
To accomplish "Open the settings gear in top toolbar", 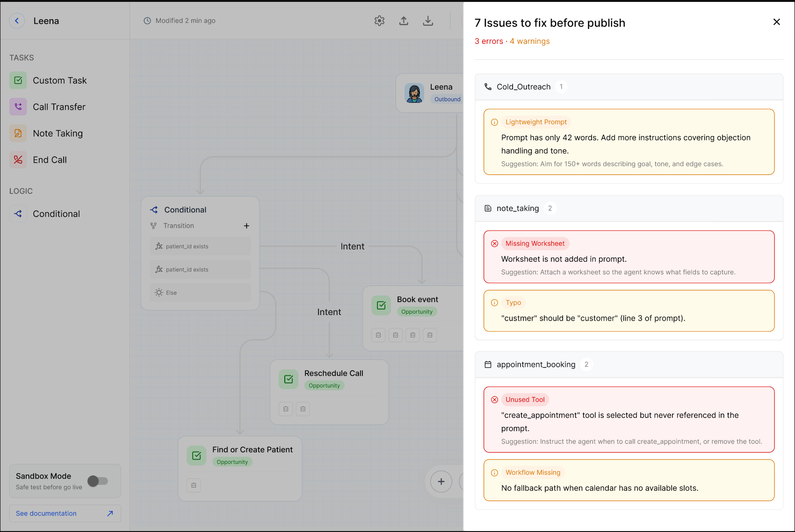I will 379,21.
